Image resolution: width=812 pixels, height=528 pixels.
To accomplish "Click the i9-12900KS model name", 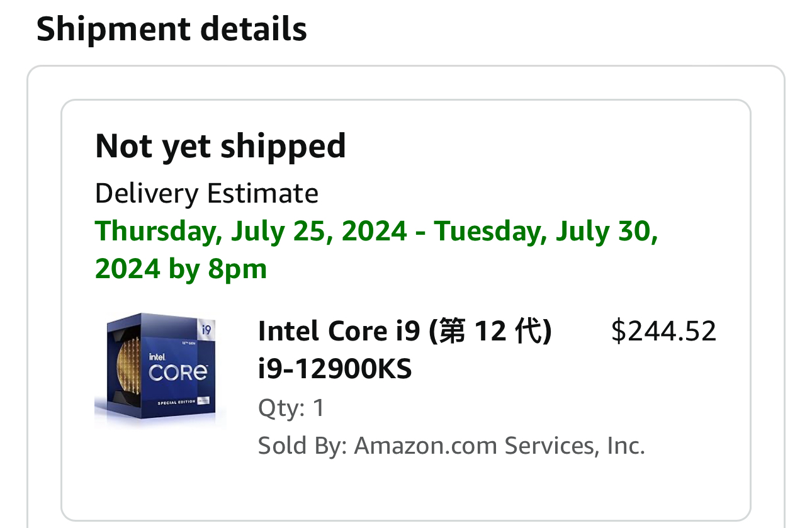I will [335, 370].
